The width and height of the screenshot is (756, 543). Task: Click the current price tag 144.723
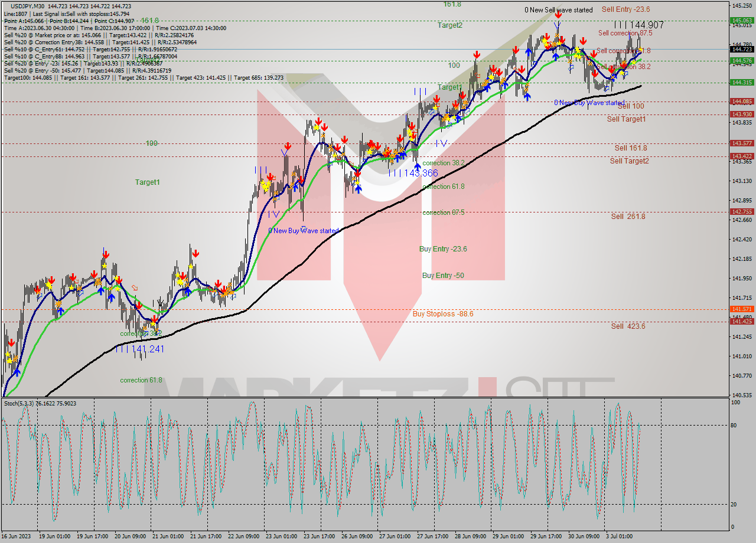(x=742, y=49)
